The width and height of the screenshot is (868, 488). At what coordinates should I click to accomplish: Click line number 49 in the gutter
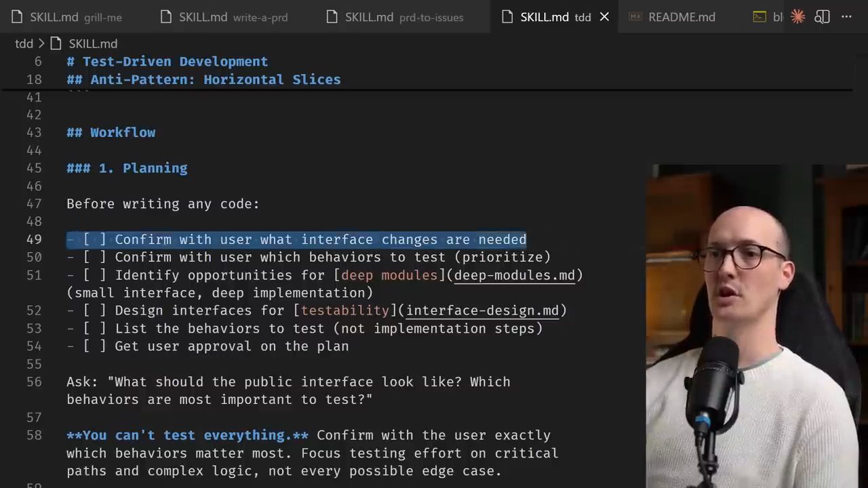click(34, 239)
